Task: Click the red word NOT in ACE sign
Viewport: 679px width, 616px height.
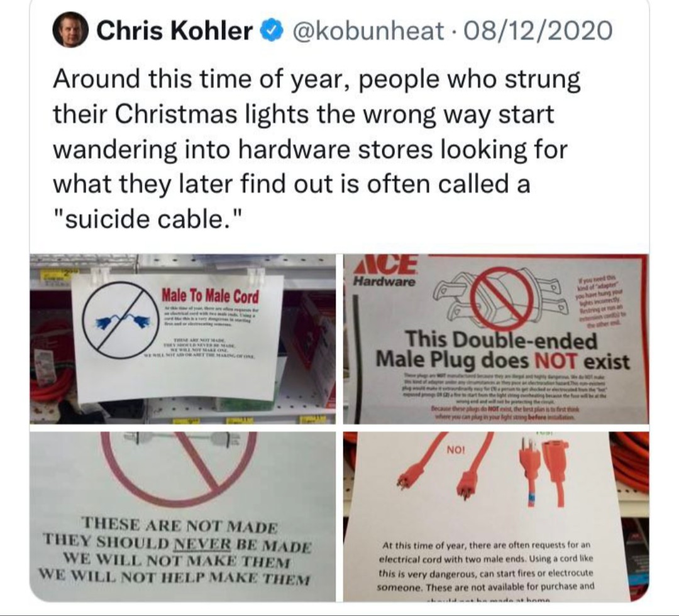Action: tap(556, 360)
